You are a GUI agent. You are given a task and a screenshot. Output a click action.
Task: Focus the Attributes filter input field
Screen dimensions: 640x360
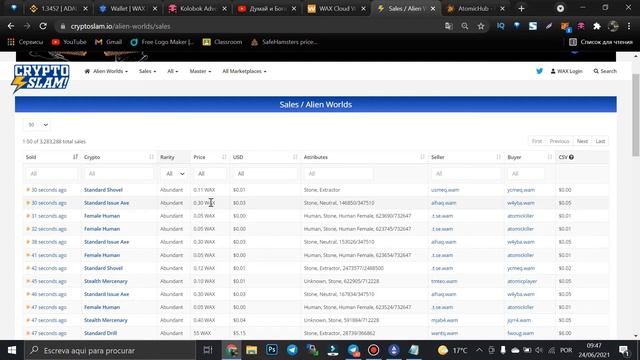pyautogui.click(x=338, y=174)
